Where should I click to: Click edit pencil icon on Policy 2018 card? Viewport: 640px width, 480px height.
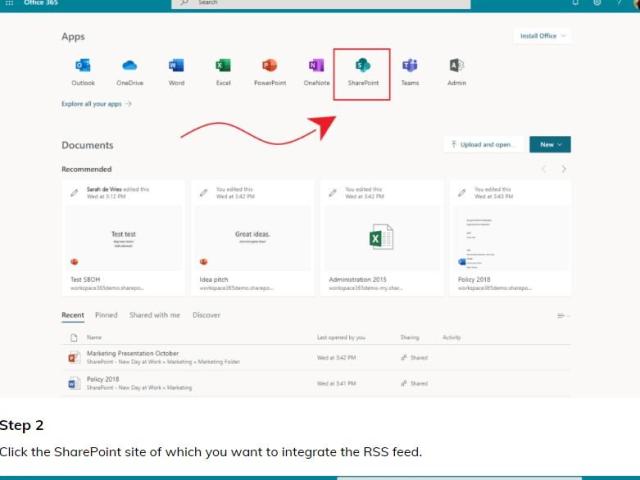click(462, 193)
